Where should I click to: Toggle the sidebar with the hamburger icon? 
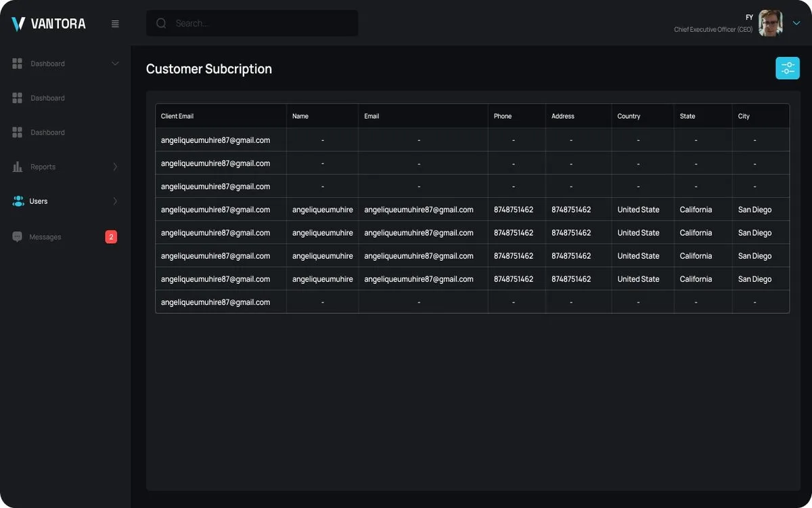click(115, 24)
